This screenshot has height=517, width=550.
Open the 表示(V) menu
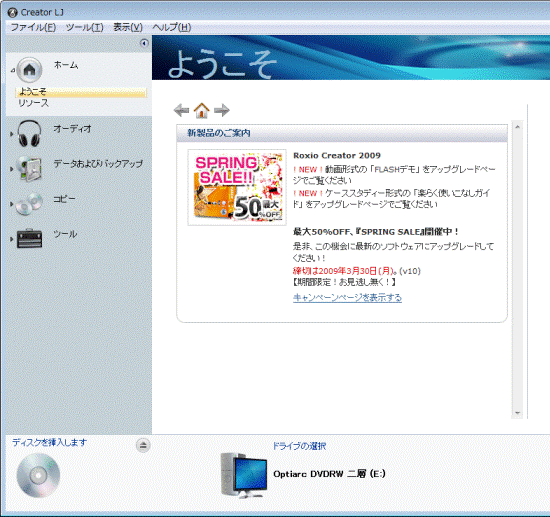coord(128,27)
